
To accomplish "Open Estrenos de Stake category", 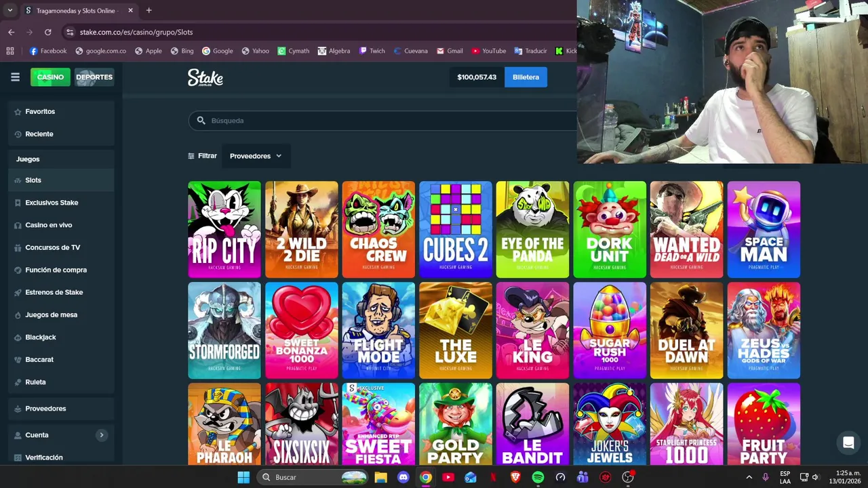I will (x=61, y=292).
